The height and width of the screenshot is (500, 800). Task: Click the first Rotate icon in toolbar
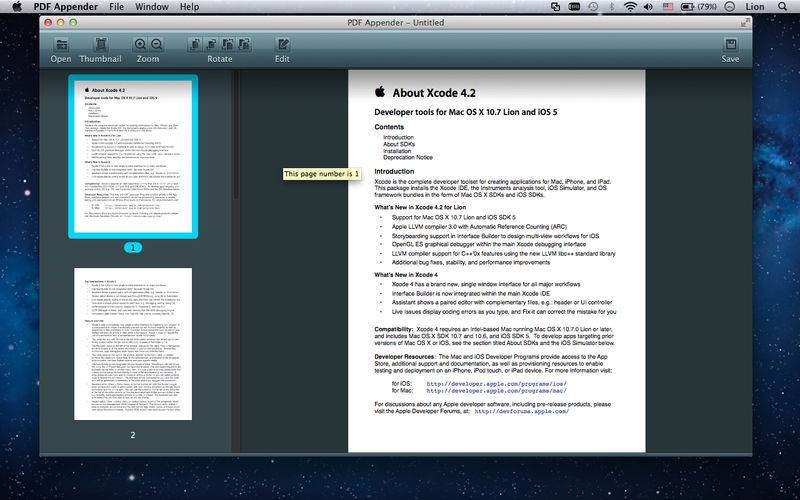[194, 44]
